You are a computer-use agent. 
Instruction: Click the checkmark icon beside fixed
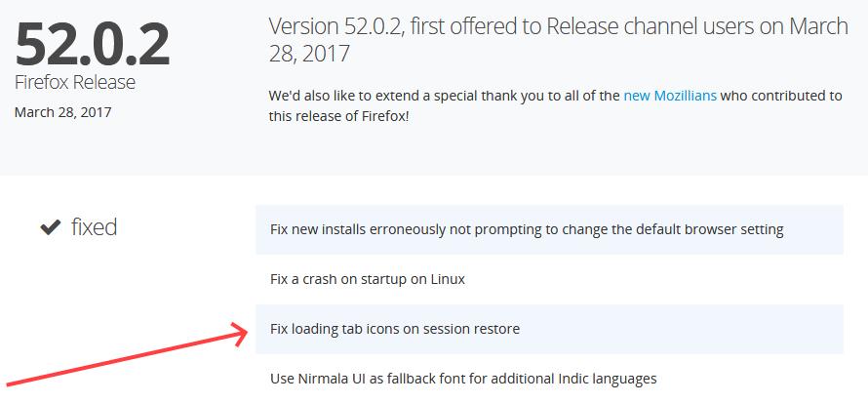[x=49, y=228]
